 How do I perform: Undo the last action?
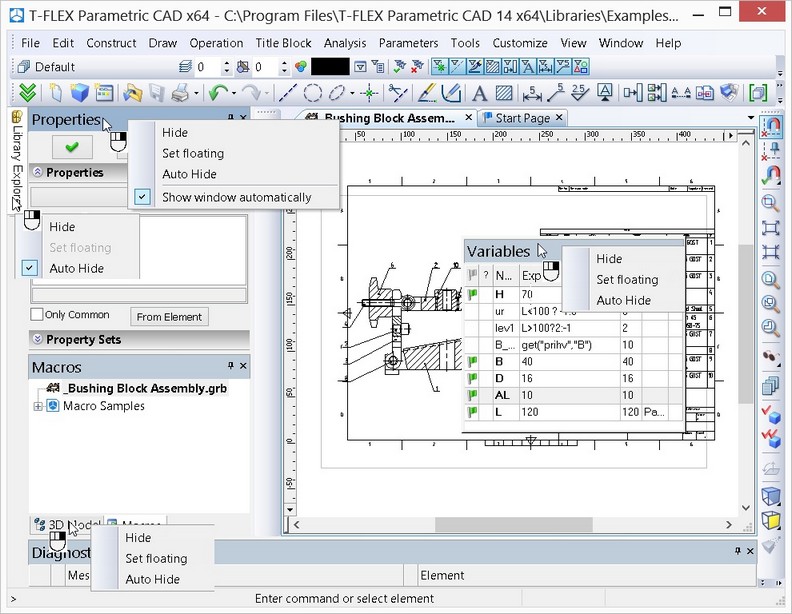(x=218, y=92)
